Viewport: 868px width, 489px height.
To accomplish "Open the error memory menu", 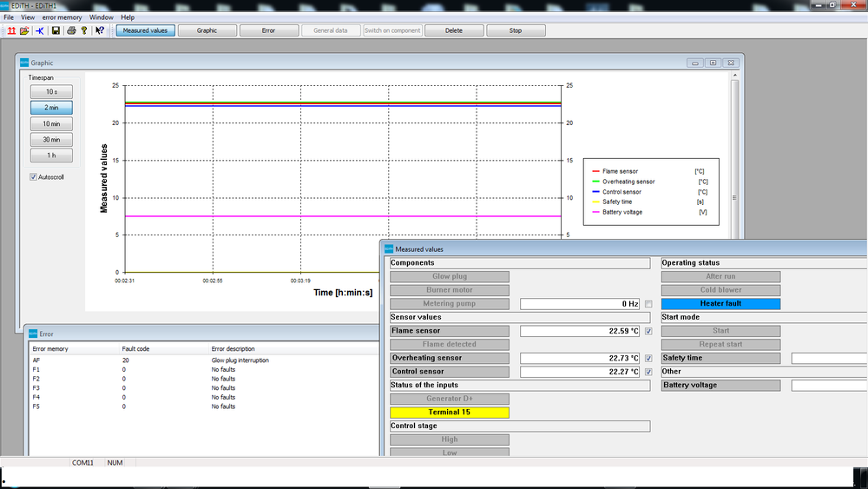I will tap(62, 17).
